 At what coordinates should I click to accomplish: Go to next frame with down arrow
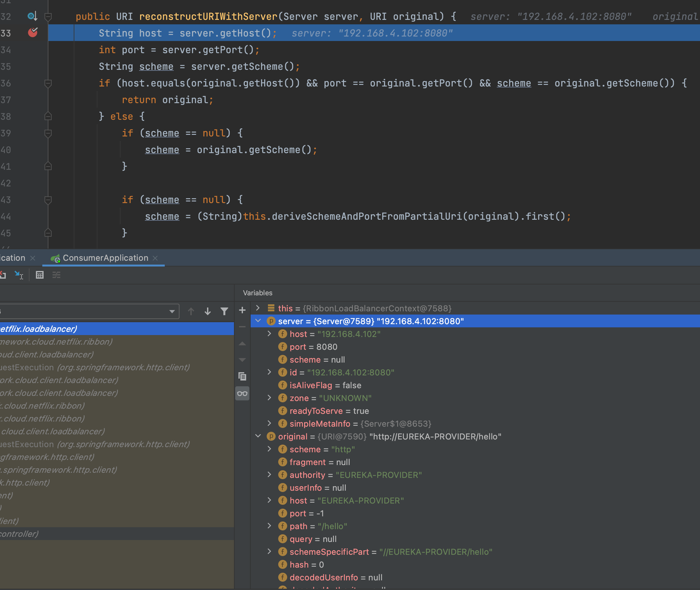[207, 311]
